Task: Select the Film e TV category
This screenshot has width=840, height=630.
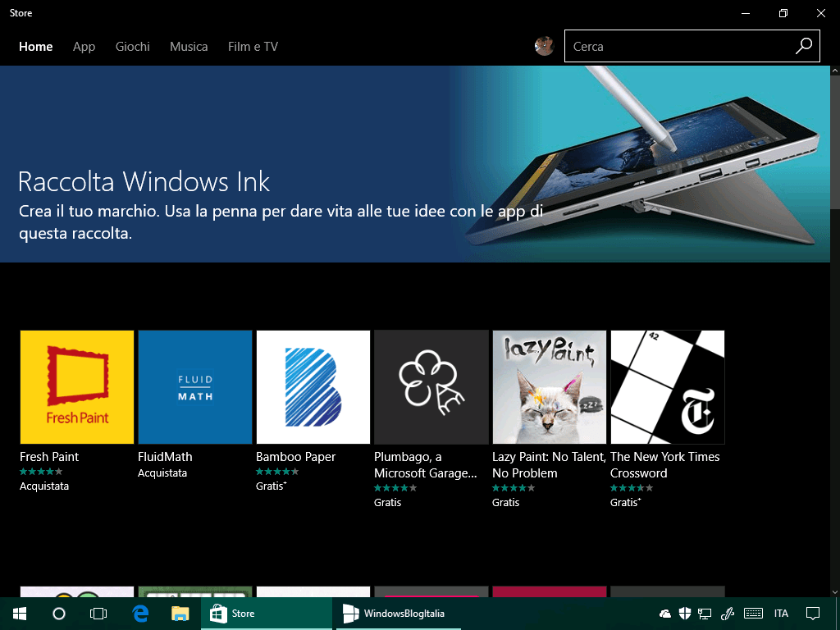Action: [x=252, y=46]
